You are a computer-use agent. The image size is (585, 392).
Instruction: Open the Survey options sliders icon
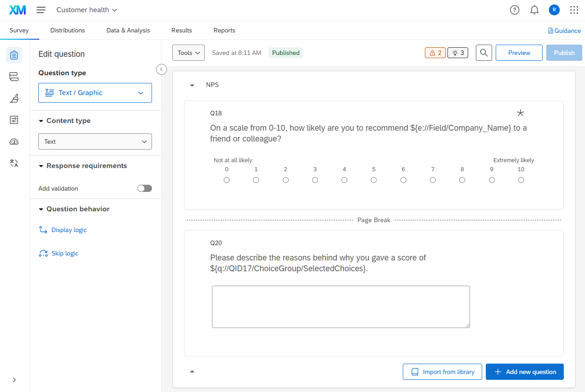14,120
